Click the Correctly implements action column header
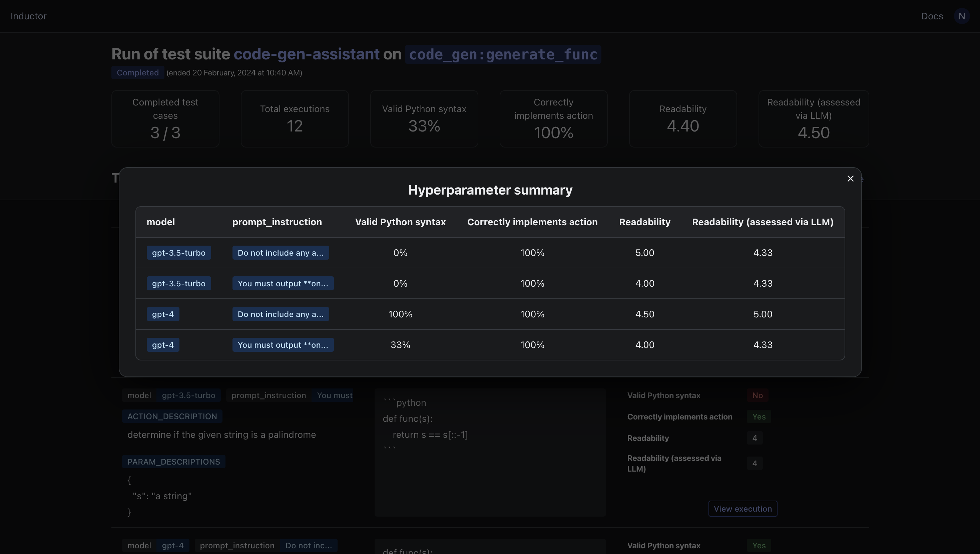 click(x=532, y=222)
